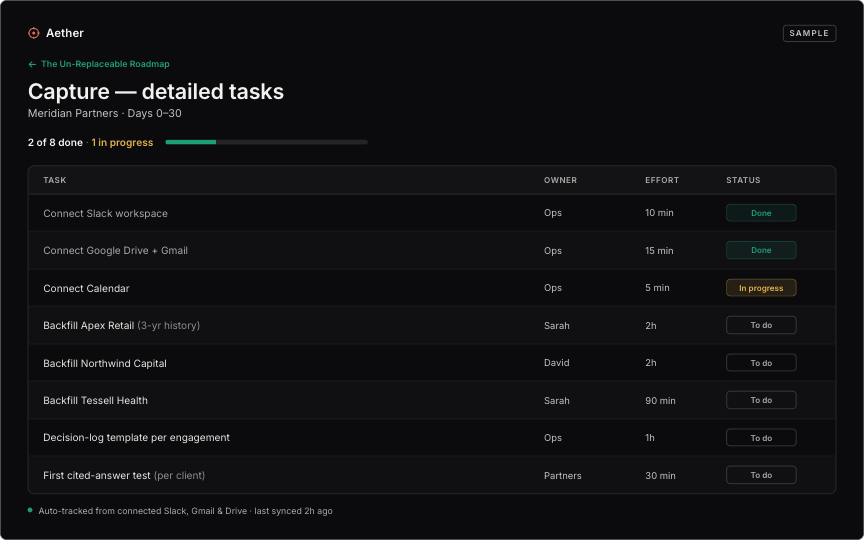Click the Aether target logo icon
Image resolution: width=864 pixels, height=540 pixels.
click(x=34, y=33)
